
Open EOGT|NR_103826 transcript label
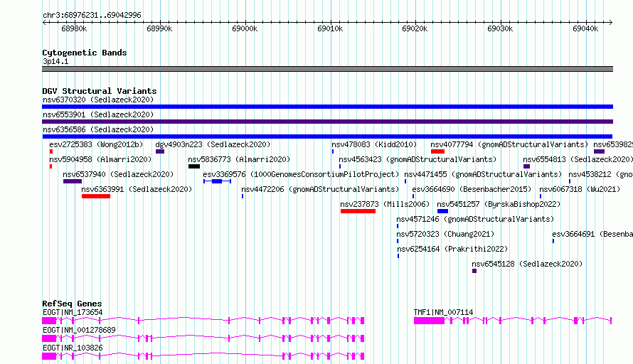[x=73, y=348]
